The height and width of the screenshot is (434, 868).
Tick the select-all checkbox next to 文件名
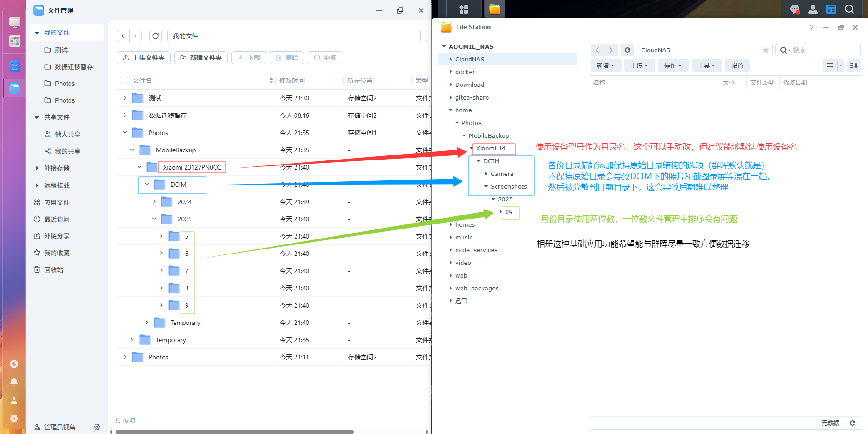[125, 80]
